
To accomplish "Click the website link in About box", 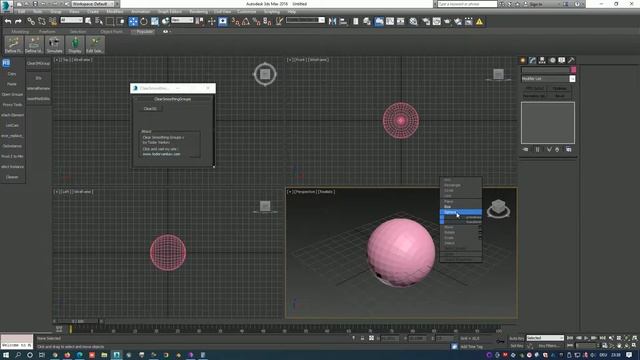I will (x=161, y=154).
